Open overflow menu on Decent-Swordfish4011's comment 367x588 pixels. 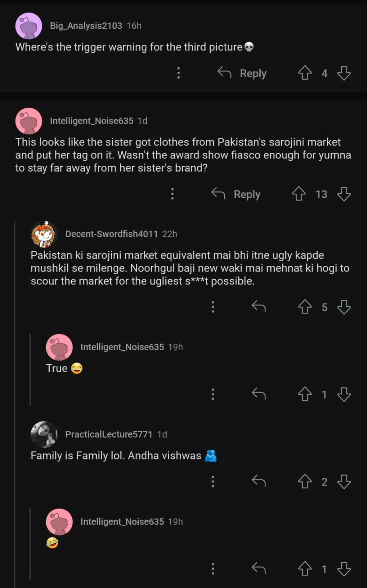point(213,307)
